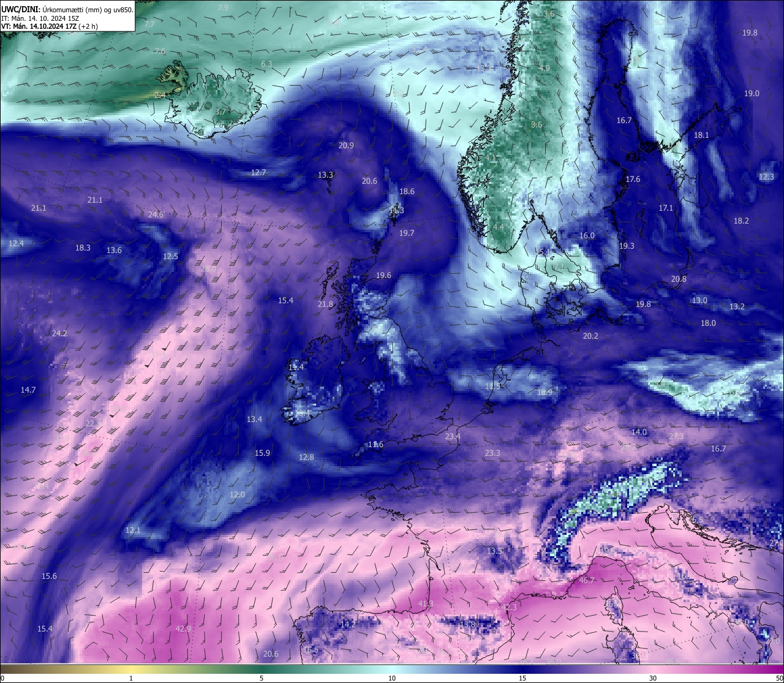Click the map value 20.2
Screen dimensions: 784x683
point(590,336)
